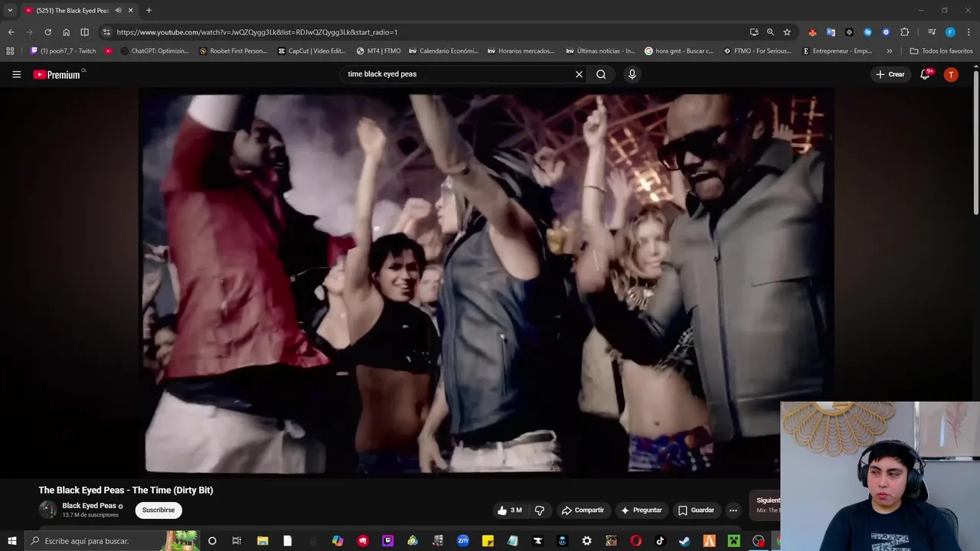This screenshot has height=551, width=980.
Task: Mute the tab using the speaker icon
Action: click(118, 10)
